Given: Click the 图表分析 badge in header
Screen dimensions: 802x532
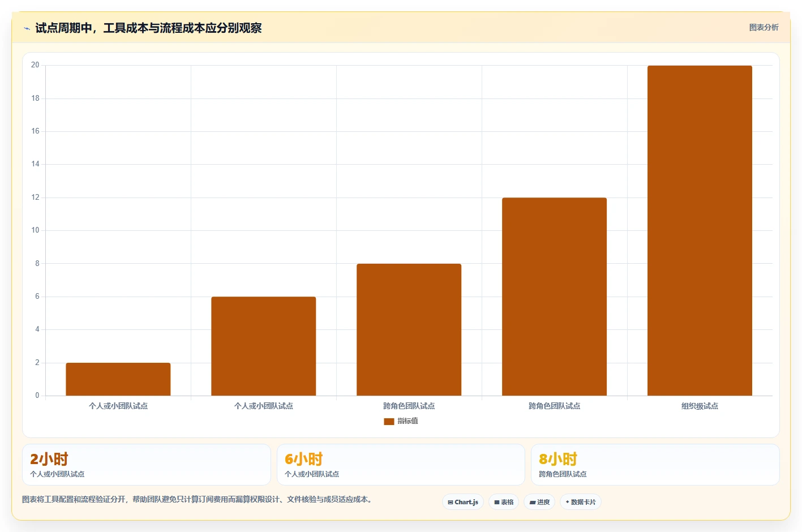Looking at the screenshot, I should click(x=764, y=27).
